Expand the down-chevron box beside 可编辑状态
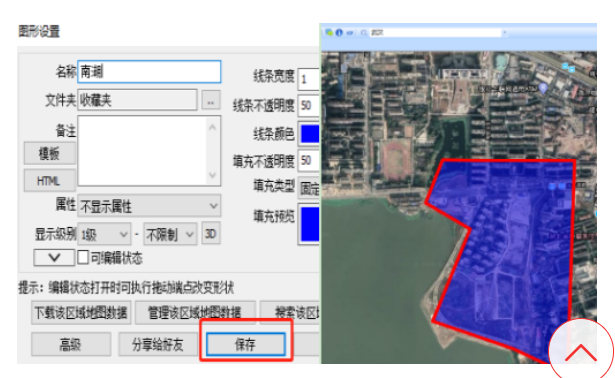 (54, 258)
